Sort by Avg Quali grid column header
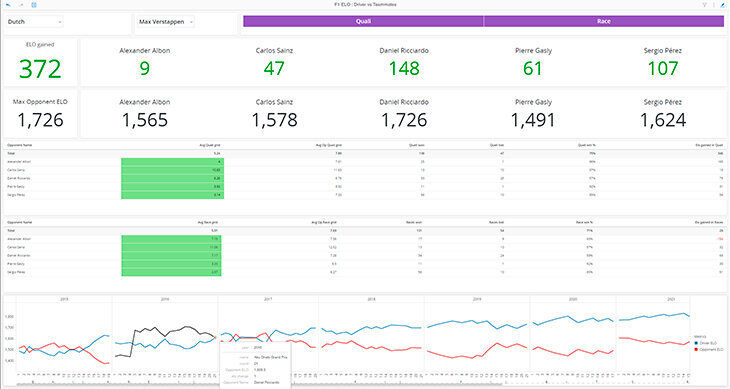 [x=210, y=145]
